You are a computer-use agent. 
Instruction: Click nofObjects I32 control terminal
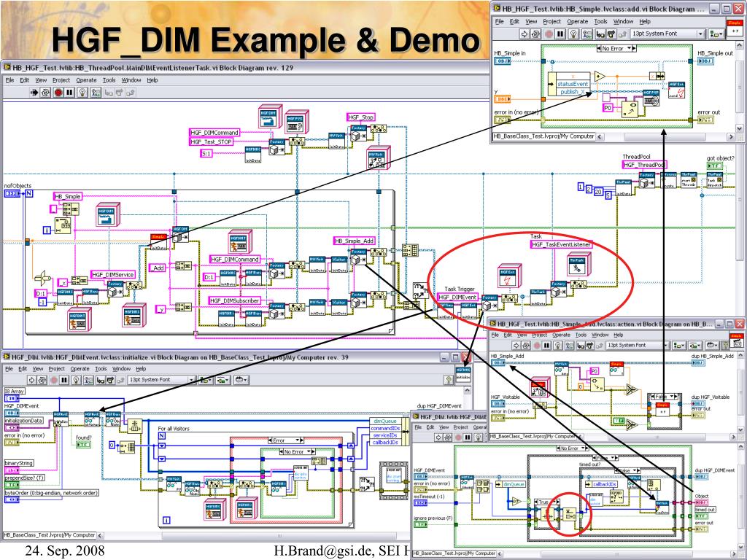pyautogui.click(x=12, y=193)
